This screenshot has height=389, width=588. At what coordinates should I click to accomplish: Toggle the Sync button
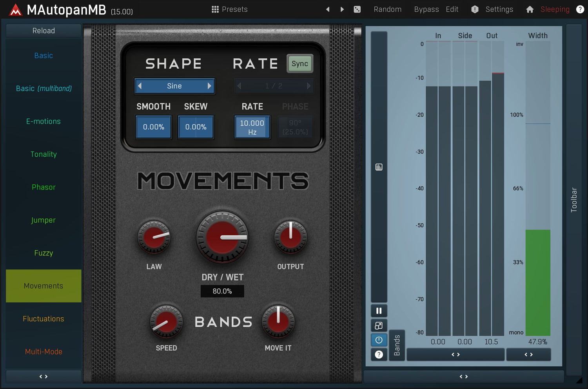[x=299, y=64]
